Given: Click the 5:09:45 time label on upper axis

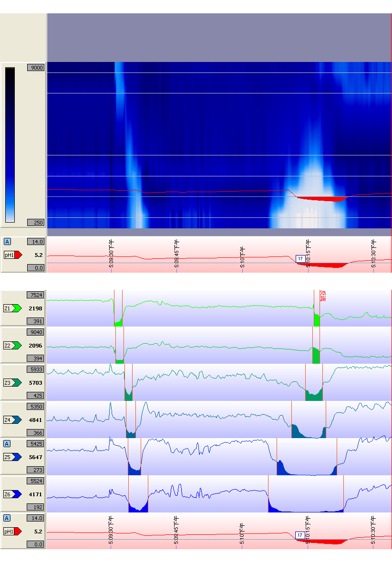Looking at the screenshot, I should tap(176, 254).
